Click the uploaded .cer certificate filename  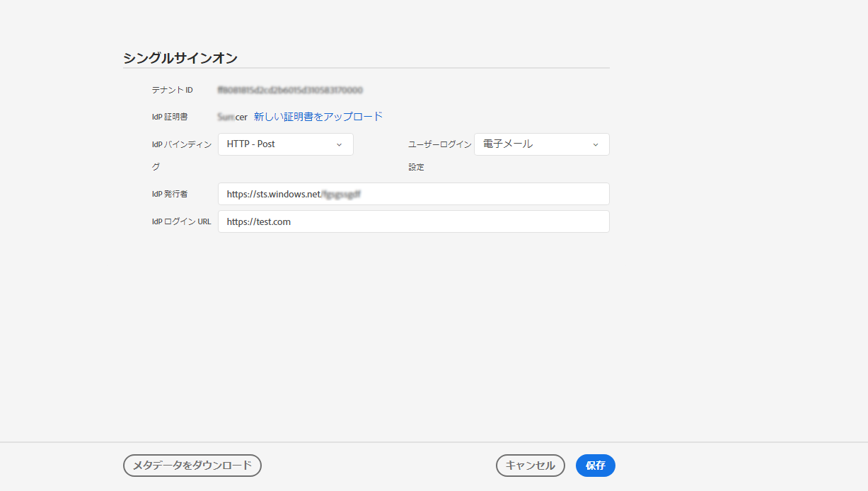point(232,116)
